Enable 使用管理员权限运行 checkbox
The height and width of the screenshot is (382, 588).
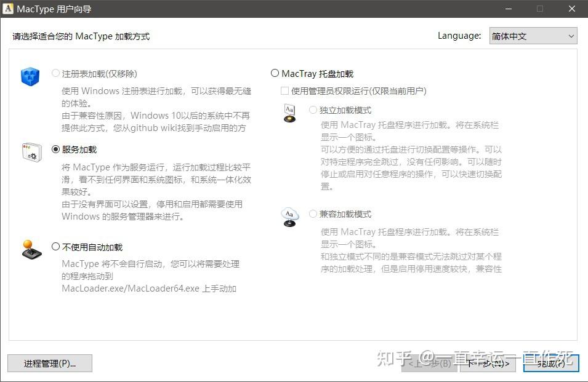point(284,90)
